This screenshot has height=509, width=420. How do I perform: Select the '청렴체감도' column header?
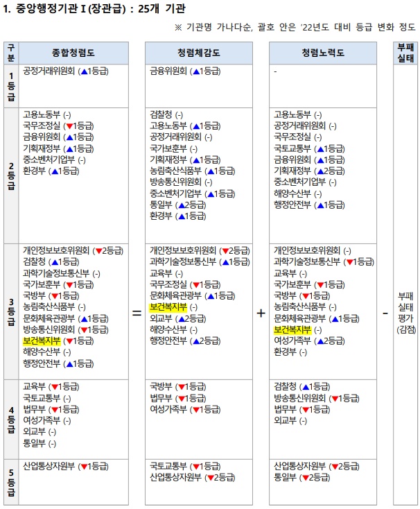coord(198,53)
